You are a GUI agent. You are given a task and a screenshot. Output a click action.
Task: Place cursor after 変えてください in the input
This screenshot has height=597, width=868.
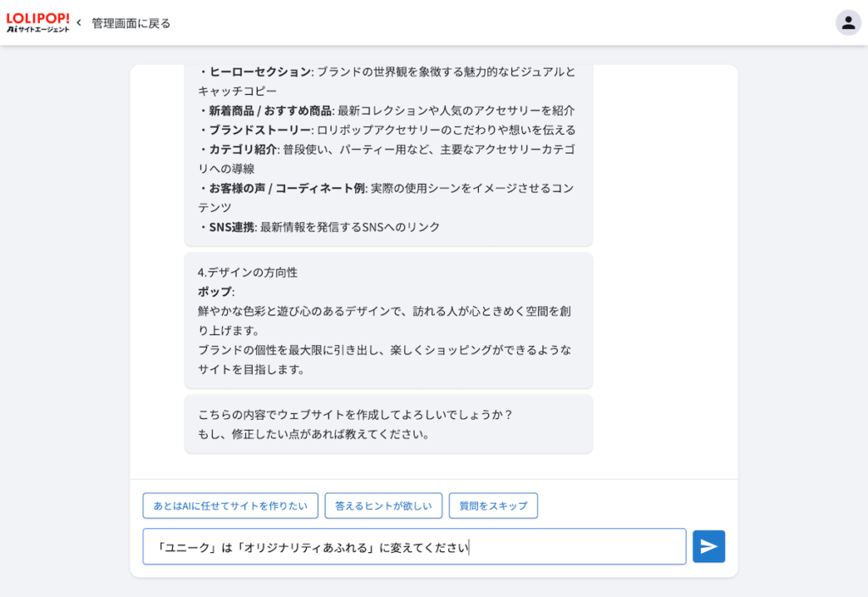click(x=467, y=546)
